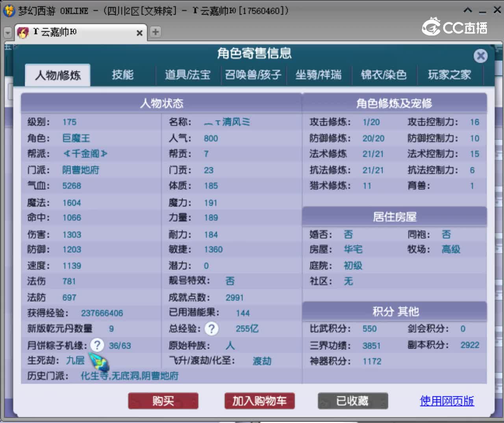Image resolution: width=504 pixels, height=423 pixels.
Task: Open the 召唤兽/孩子 tab
Action: [253, 75]
